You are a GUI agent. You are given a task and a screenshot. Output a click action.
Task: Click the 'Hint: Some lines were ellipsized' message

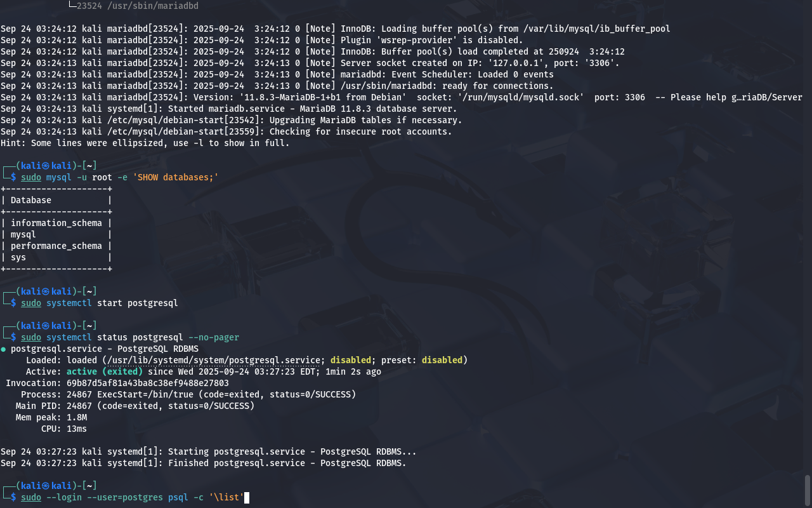click(x=145, y=143)
